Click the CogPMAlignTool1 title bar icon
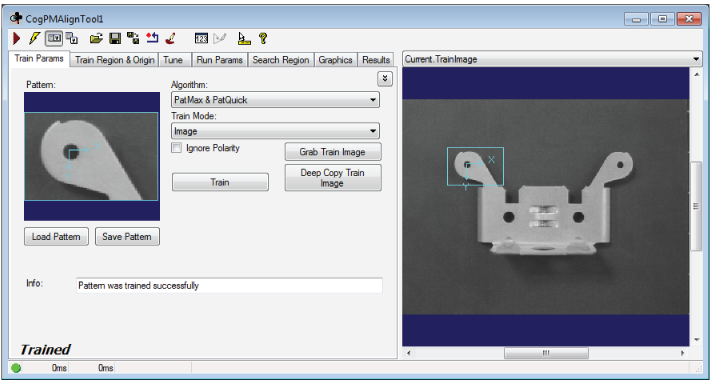716x385 pixels. [x=16, y=18]
